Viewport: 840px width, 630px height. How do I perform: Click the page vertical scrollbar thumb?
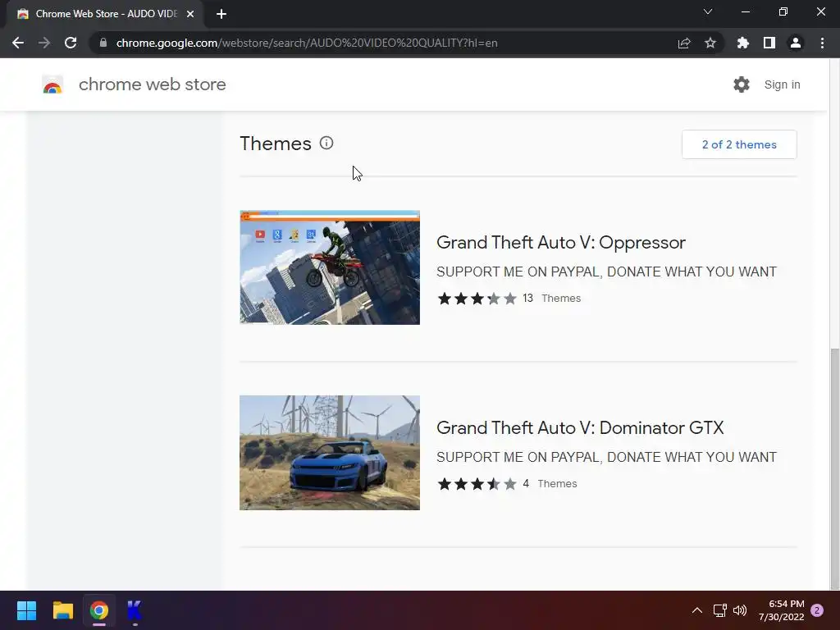[834, 468]
